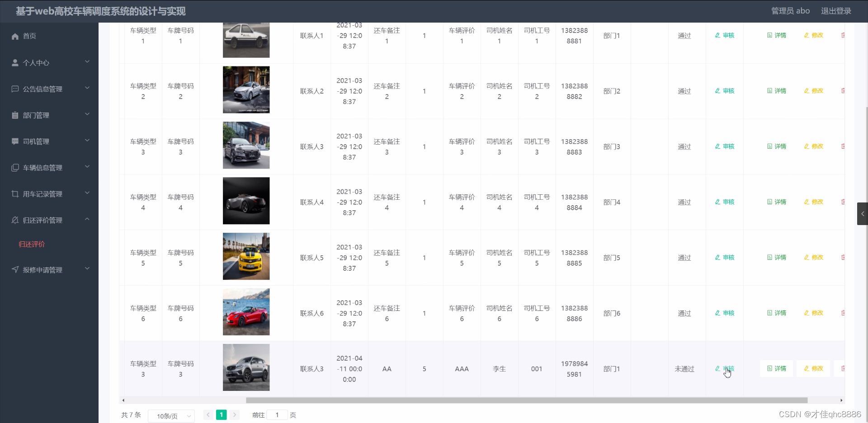Screen dimensions: 868x423
Task: Click the side panel collapse arrow tab
Action: [x=863, y=214]
